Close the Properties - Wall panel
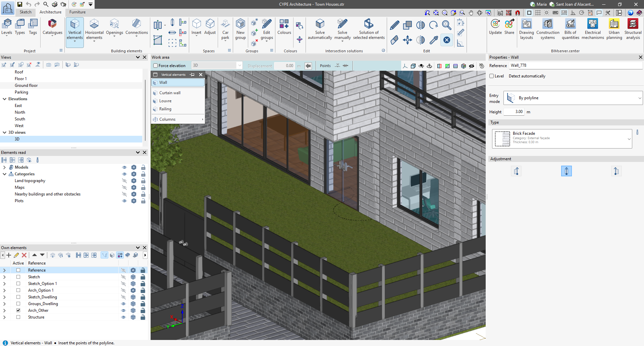Screen dimensions: 644x346 tap(640, 57)
